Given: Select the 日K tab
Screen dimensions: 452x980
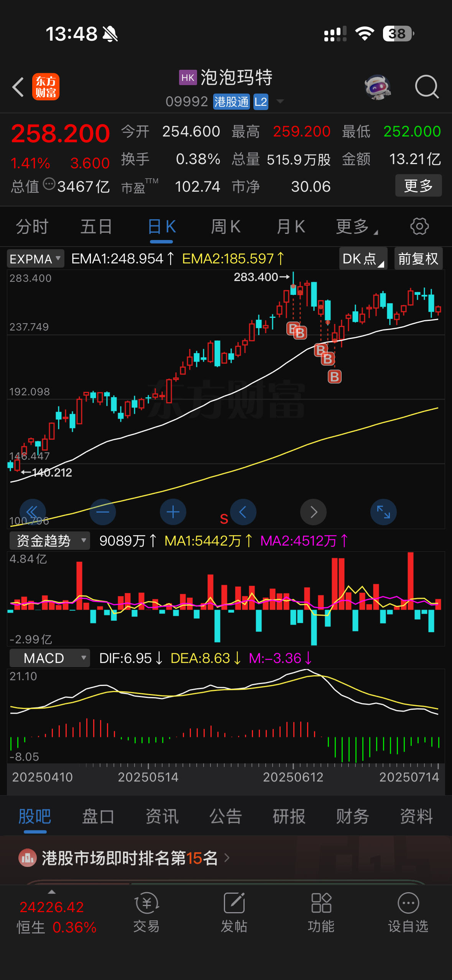Looking at the screenshot, I should click(161, 226).
